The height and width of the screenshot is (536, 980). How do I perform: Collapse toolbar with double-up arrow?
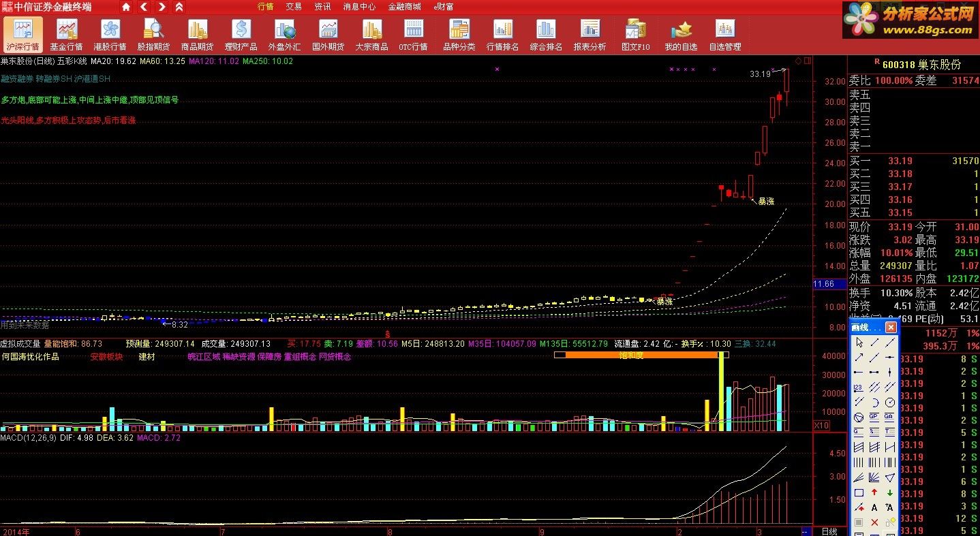pyautogui.click(x=179, y=7)
